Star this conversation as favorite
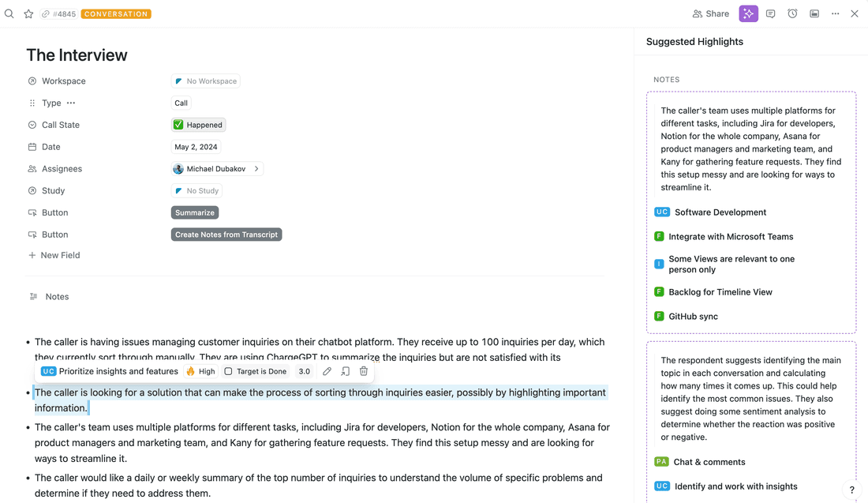 28,13
